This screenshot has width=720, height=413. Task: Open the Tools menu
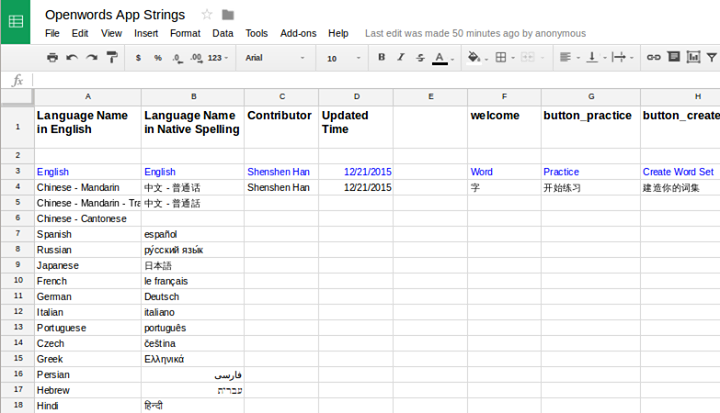point(256,34)
